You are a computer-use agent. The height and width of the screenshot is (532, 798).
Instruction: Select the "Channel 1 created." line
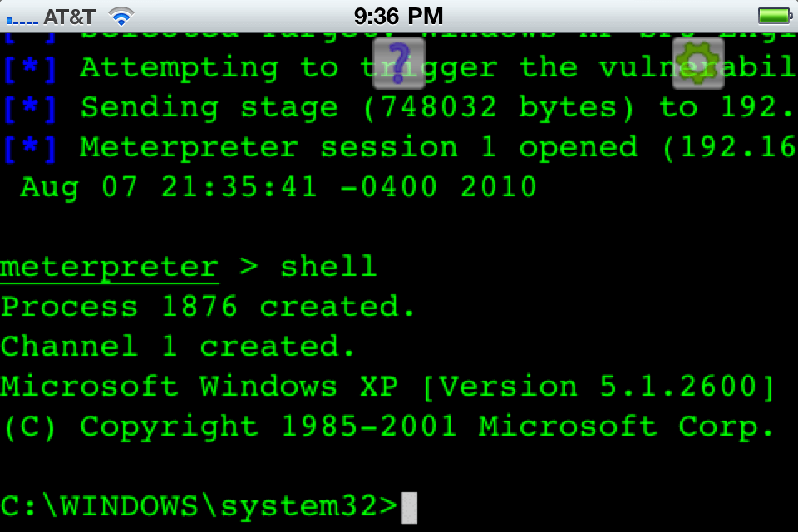click(178, 347)
